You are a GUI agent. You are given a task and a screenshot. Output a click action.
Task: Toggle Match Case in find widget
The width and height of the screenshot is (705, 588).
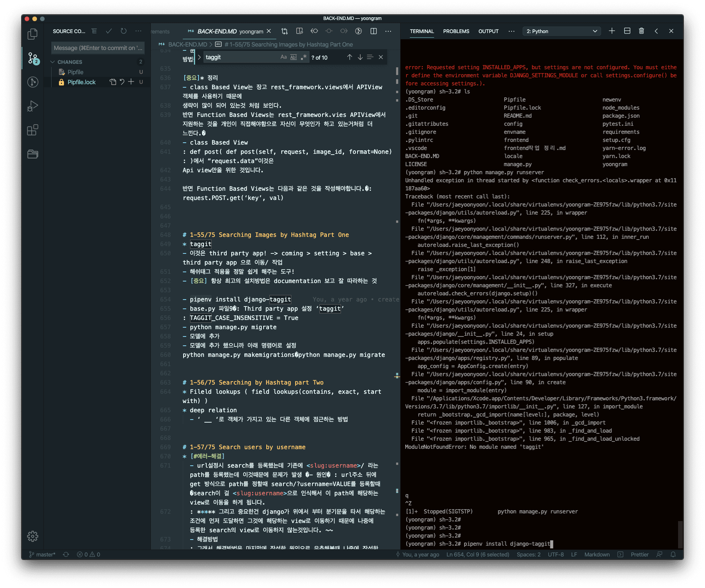pos(284,57)
